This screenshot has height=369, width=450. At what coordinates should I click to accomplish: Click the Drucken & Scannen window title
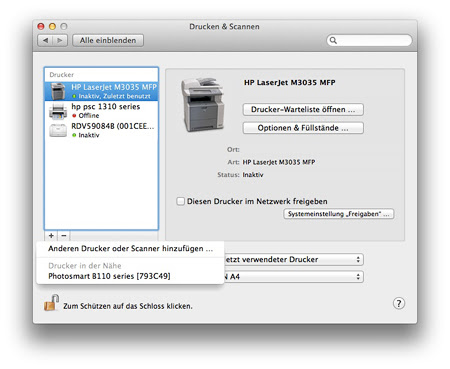click(224, 27)
